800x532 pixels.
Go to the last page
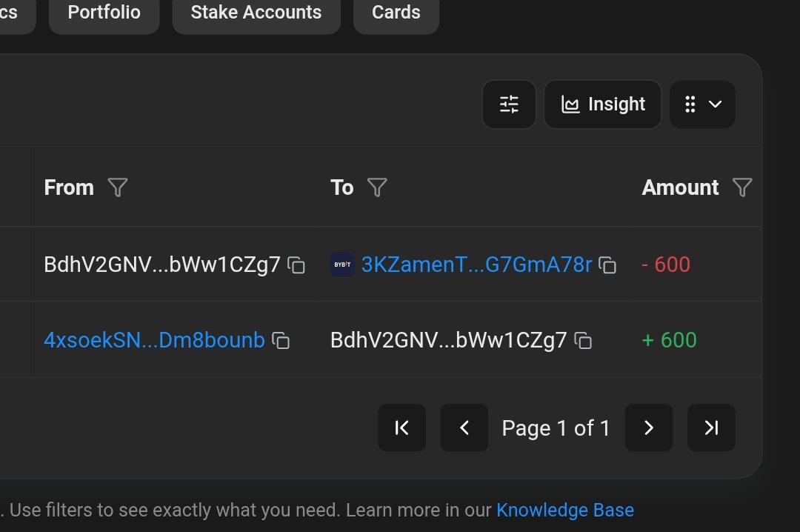pos(711,428)
